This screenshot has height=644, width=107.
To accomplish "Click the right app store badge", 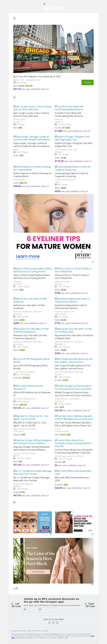I will pyautogui.click(x=47, y=610).
